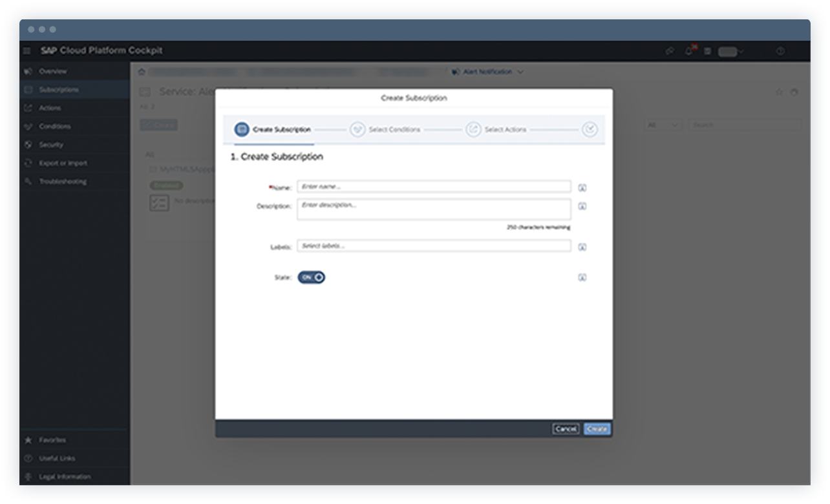Cancel the Create Subscription dialog
The height and width of the screenshot is (504, 830).
click(565, 428)
